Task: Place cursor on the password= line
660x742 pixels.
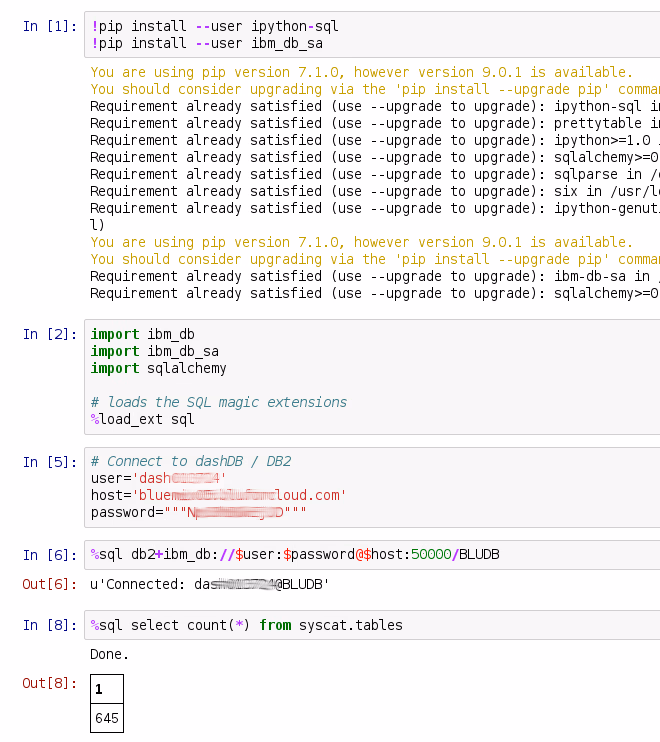Action: click(x=198, y=512)
